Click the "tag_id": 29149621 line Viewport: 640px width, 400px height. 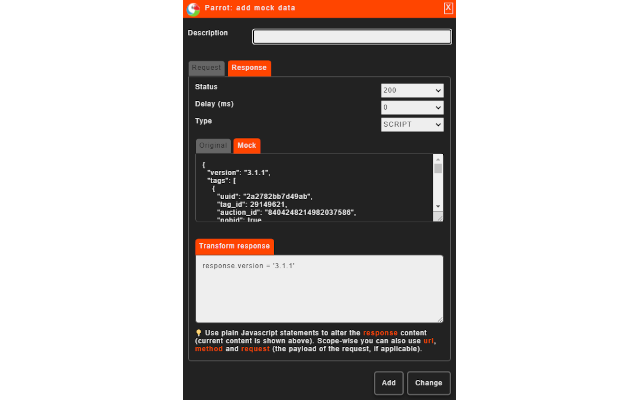252,204
